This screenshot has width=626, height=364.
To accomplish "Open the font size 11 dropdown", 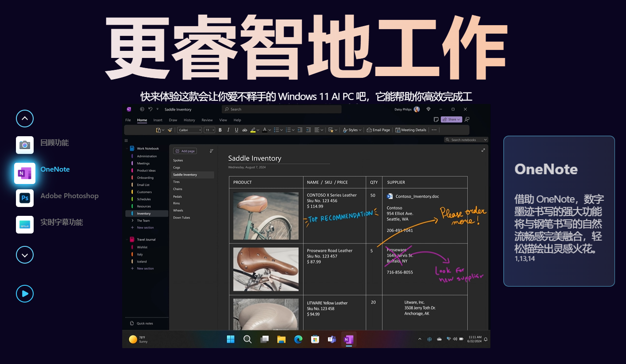I will 210,130.
